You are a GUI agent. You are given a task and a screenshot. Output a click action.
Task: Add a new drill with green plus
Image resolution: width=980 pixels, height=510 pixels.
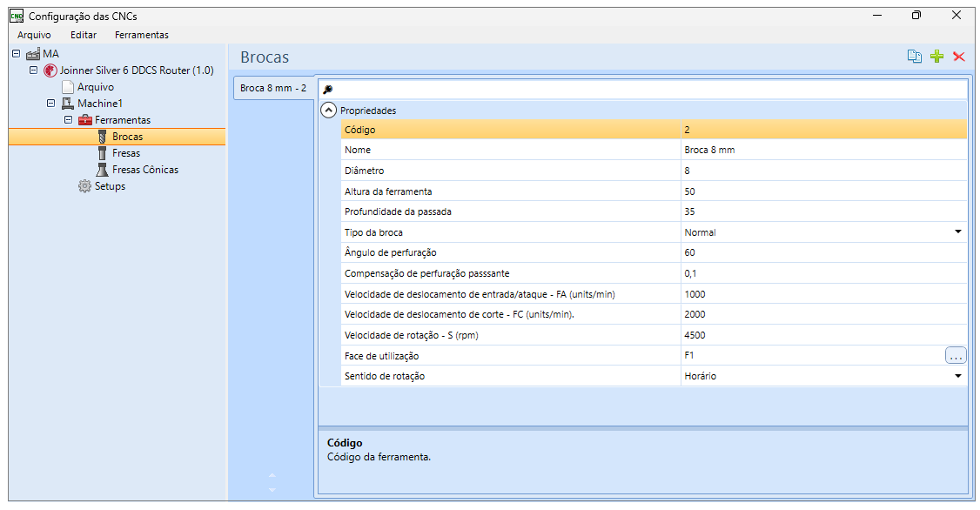click(x=936, y=57)
